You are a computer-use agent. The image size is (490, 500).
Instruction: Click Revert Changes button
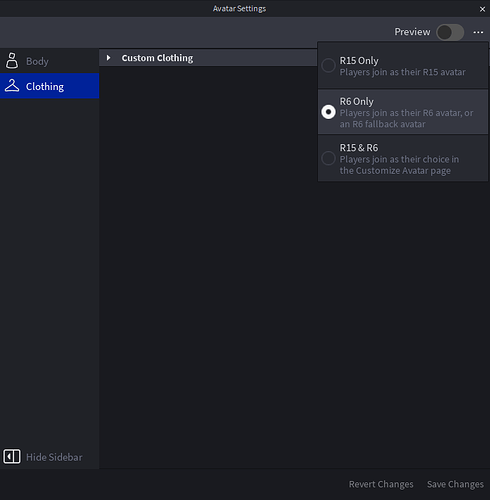click(381, 484)
